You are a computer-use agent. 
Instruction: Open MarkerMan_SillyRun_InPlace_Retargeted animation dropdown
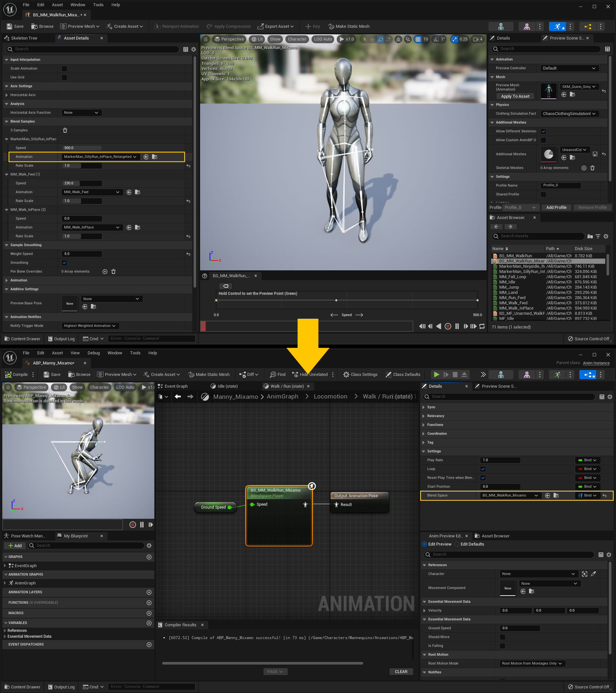coord(100,157)
